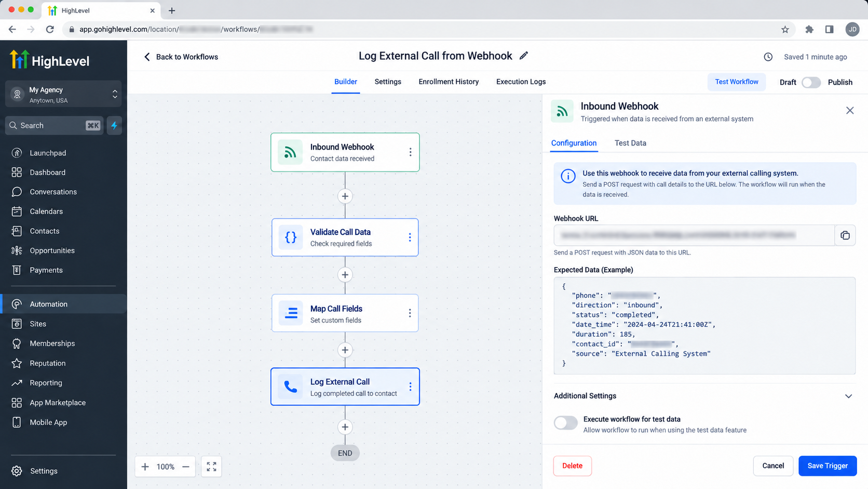Image resolution: width=868 pixels, height=489 pixels.
Task: Zoom in the workflow canvas
Action: click(x=145, y=467)
